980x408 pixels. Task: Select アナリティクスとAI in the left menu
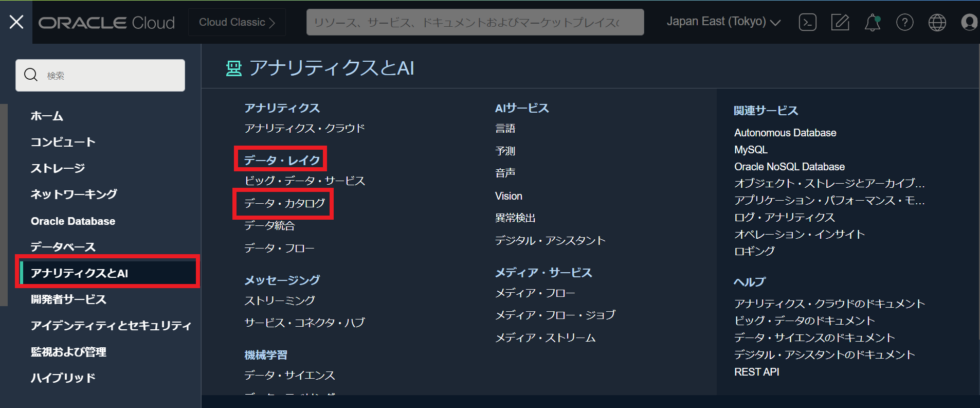click(80, 273)
